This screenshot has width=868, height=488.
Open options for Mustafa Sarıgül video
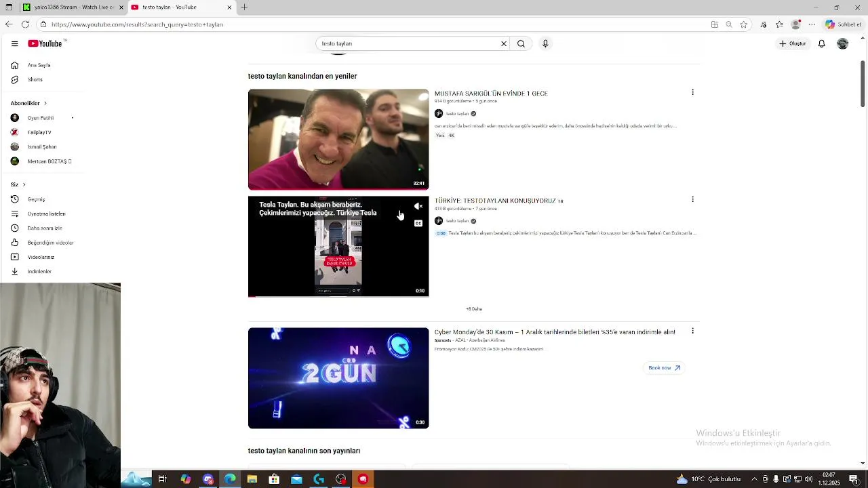pyautogui.click(x=692, y=92)
